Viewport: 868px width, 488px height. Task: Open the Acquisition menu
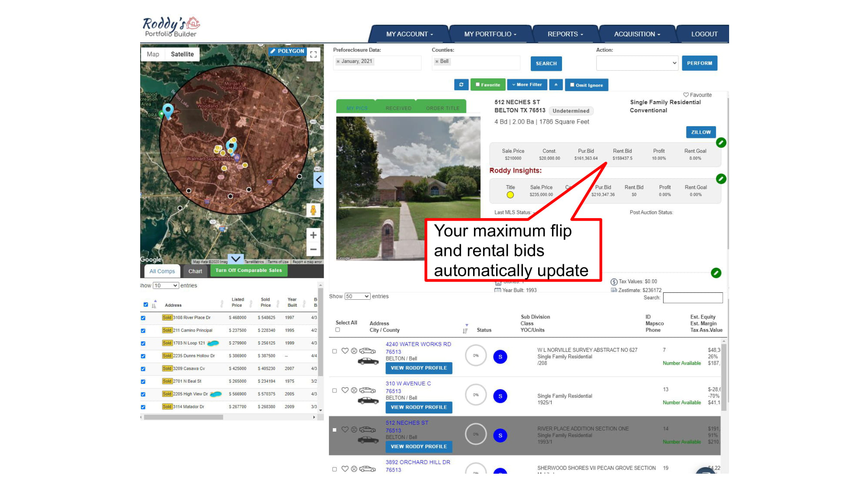click(637, 34)
